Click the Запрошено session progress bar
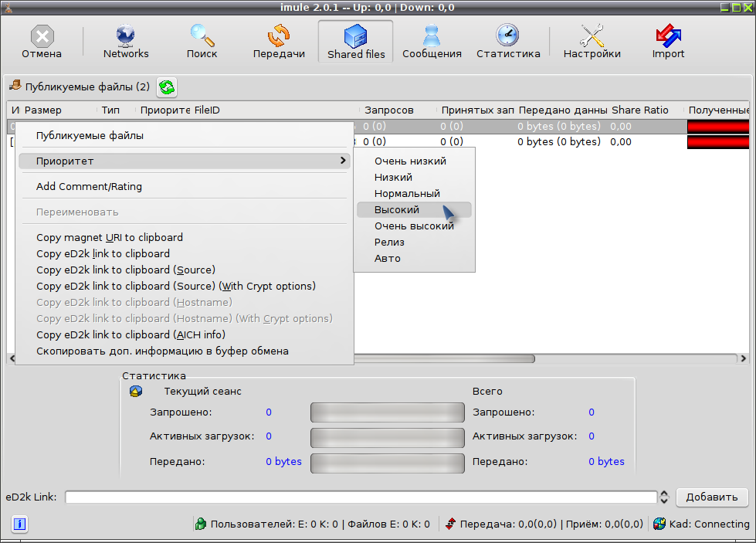Image resolution: width=756 pixels, height=543 pixels. [x=387, y=412]
